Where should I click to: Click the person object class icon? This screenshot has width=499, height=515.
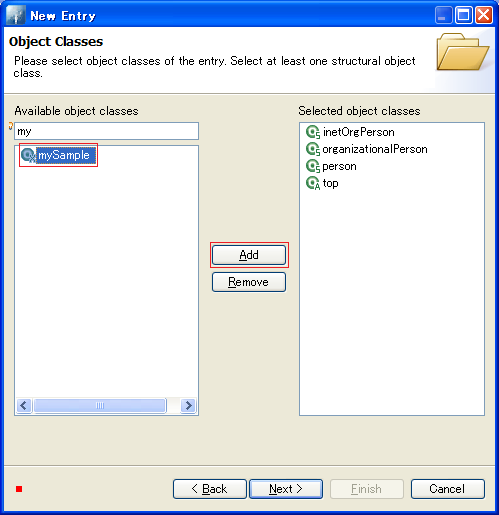tap(313, 166)
